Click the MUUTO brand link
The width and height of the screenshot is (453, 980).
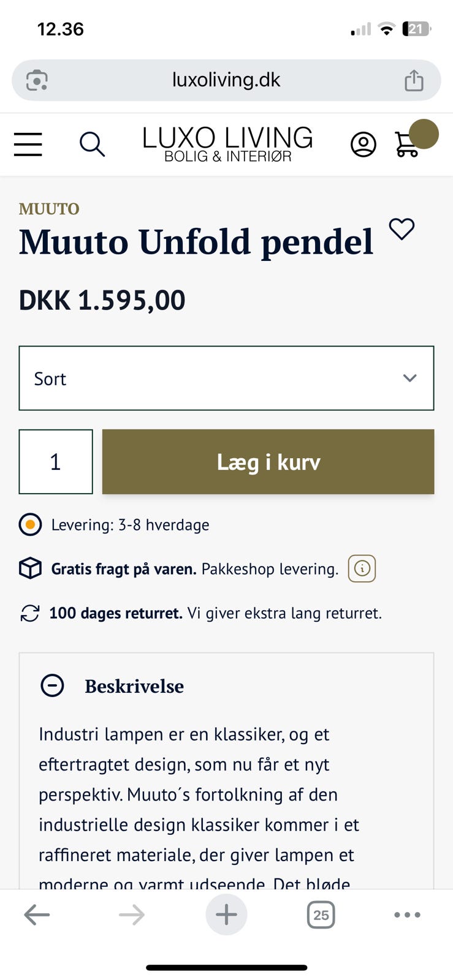[49, 209]
